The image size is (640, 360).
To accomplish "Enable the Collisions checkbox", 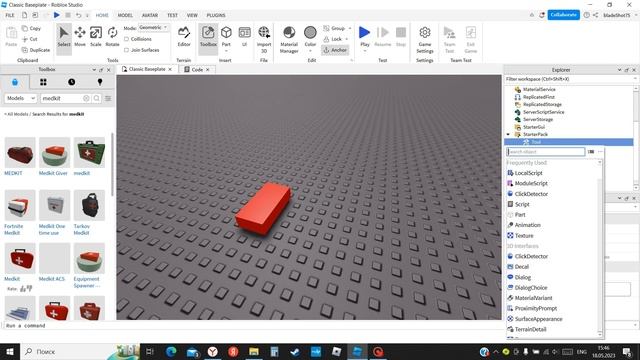I will tap(127, 39).
